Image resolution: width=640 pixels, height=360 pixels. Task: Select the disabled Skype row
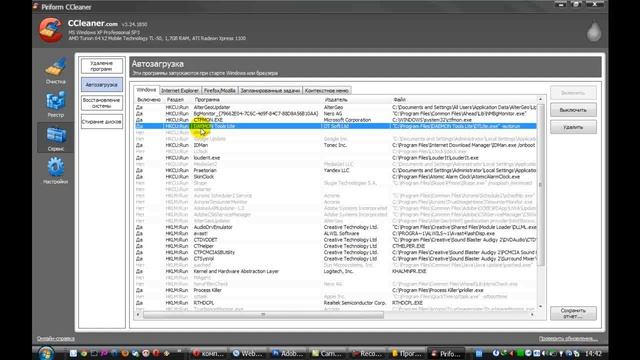click(336, 183)
